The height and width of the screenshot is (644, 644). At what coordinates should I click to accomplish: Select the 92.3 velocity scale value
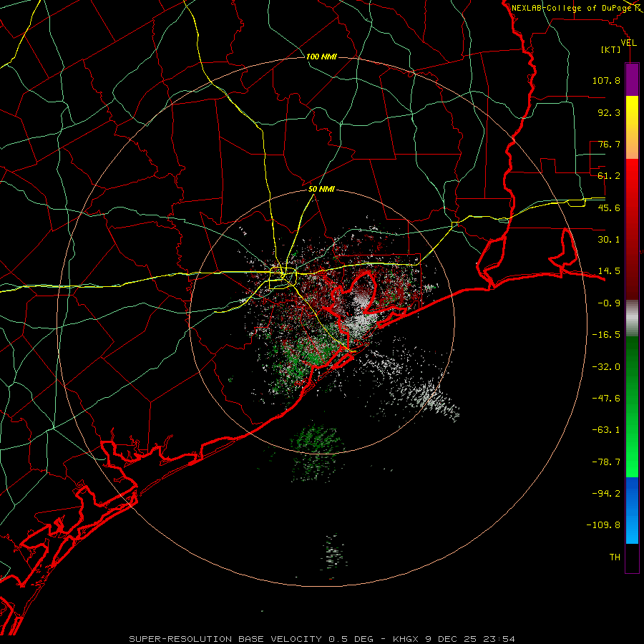point(609,112)
